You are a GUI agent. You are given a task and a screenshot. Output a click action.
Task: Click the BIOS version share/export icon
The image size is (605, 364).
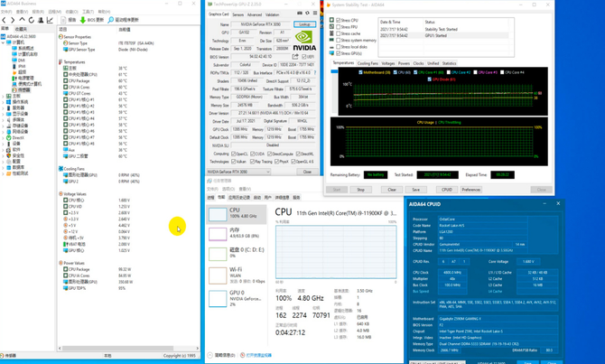point(295,57)
